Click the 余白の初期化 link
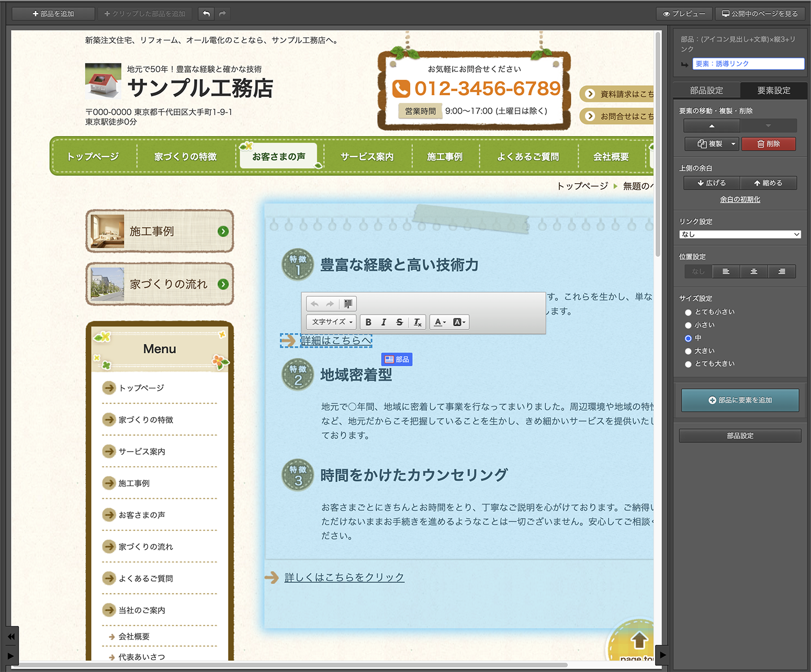This screenshot has width=811, height=672. click(x=740, y=199)
